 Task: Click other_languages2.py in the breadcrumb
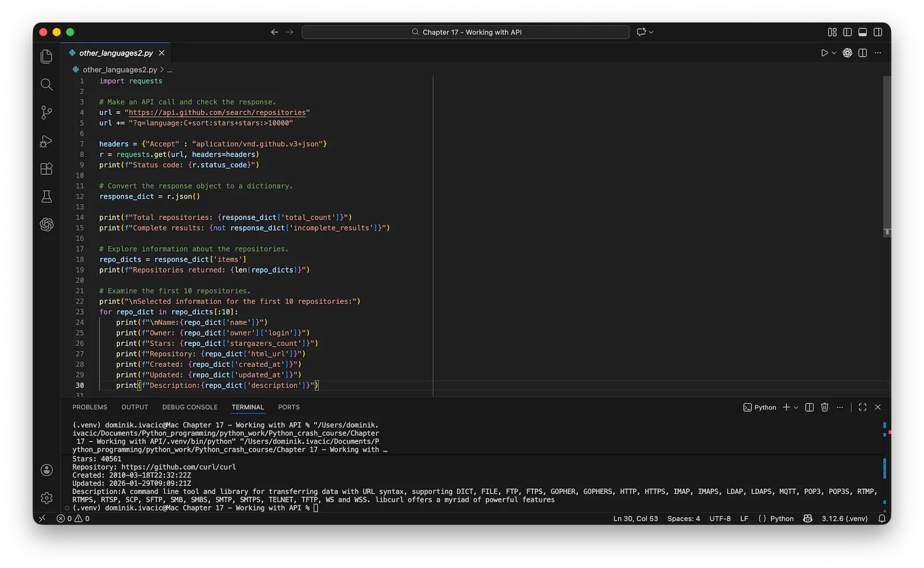point(120,69)
